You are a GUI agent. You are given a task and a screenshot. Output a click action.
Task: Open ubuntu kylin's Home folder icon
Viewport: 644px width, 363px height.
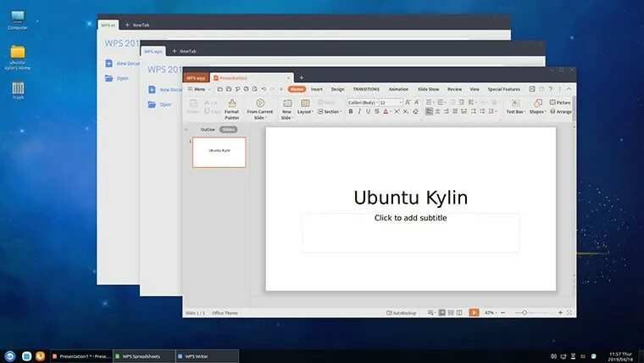tap(18, 58)
